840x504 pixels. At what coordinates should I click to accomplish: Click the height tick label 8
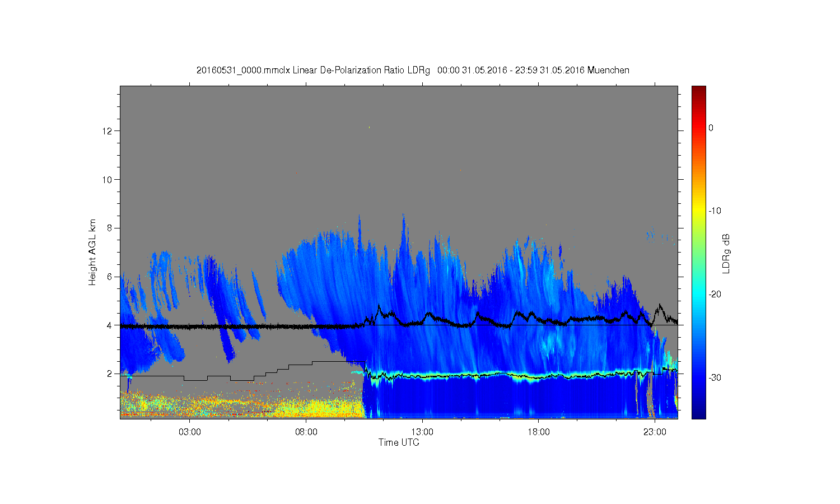tap(110, 228)
